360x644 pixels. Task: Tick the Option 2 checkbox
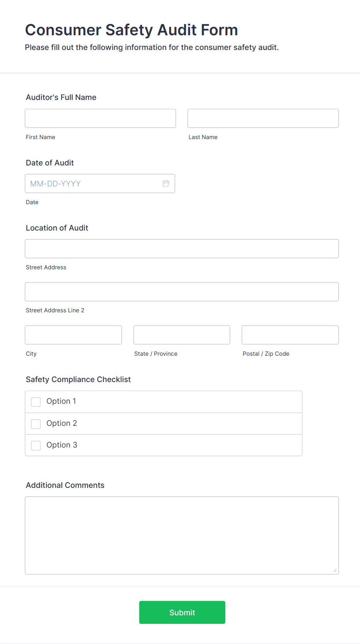[x=36, y=424]
